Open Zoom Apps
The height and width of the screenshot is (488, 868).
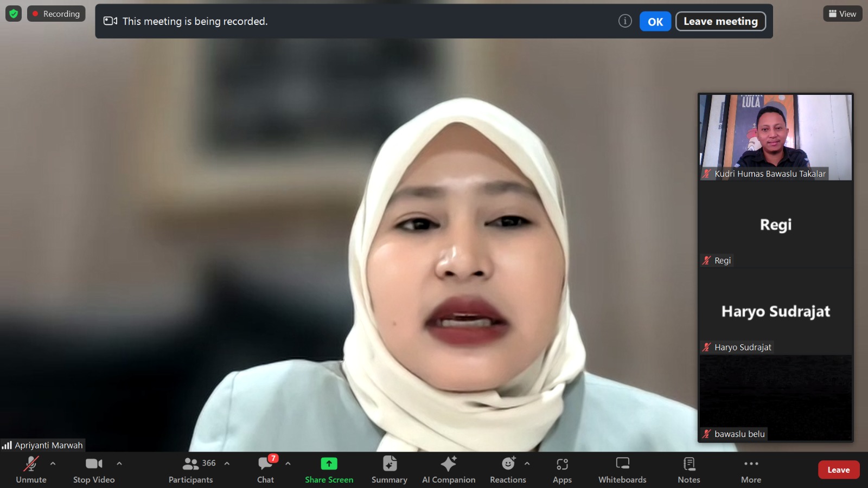coord(562,470)
